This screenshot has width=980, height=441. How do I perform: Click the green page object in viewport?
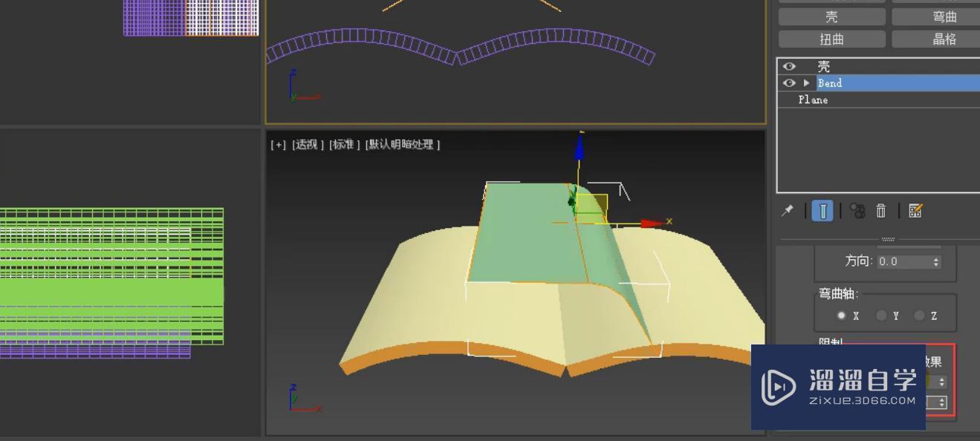pyautogui.click(x=528, y=234)
